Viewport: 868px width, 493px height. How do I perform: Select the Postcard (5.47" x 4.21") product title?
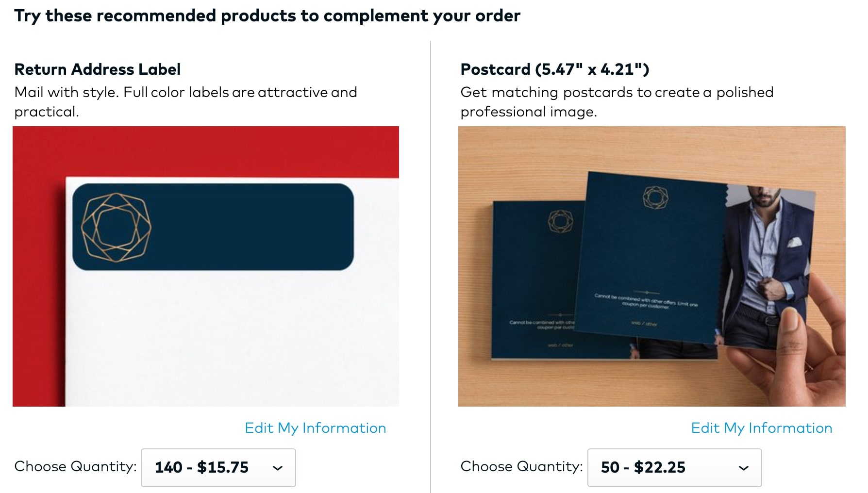tap(554, 69)
